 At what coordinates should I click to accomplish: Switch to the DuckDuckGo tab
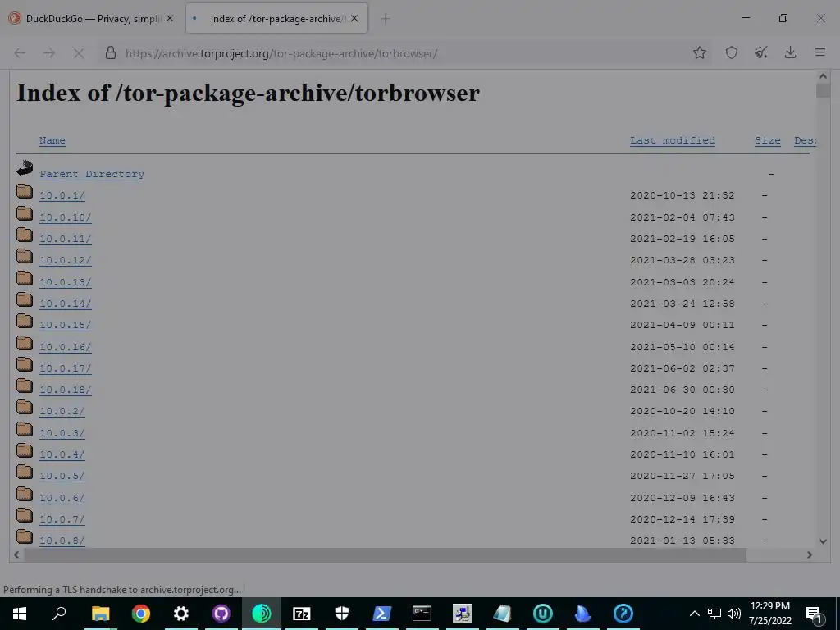coord(92,19)
